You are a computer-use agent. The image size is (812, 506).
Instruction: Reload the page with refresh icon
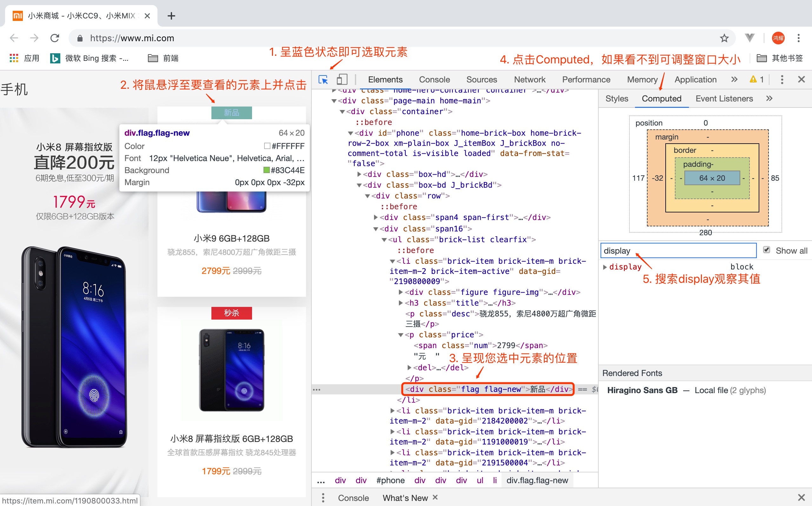55,38
